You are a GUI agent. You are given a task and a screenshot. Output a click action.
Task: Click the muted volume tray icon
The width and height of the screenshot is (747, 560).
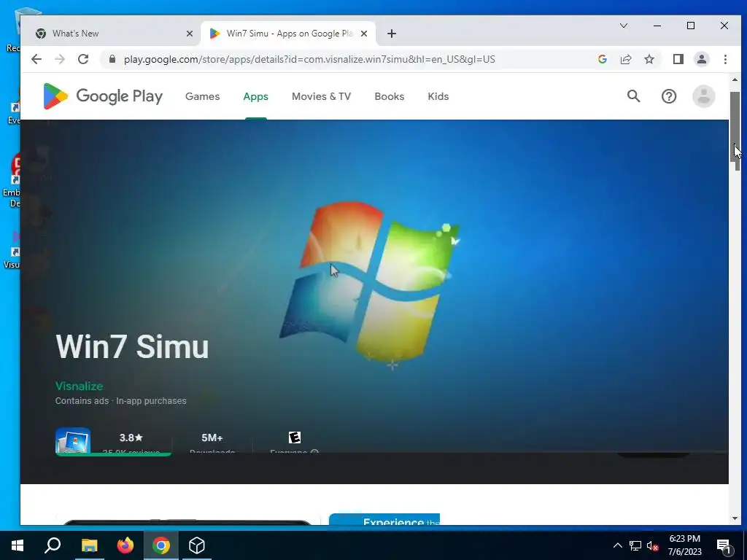[x=653, y=545]
